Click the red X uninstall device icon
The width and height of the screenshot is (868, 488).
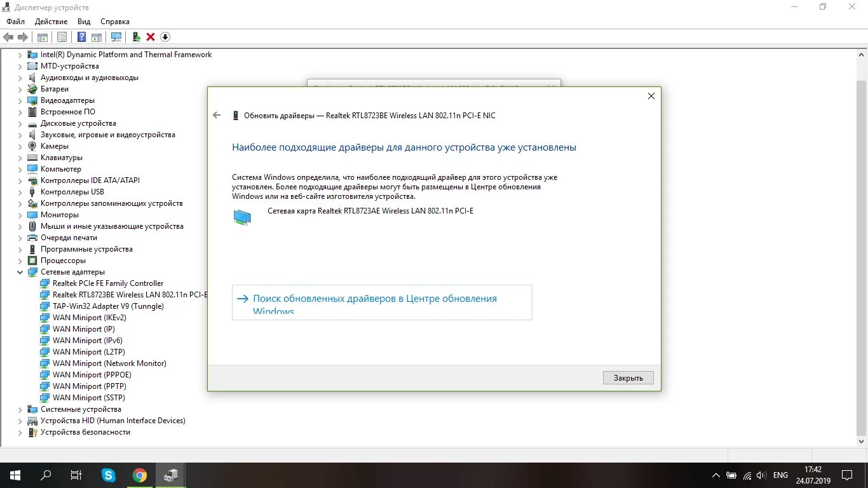coord(151,37)
